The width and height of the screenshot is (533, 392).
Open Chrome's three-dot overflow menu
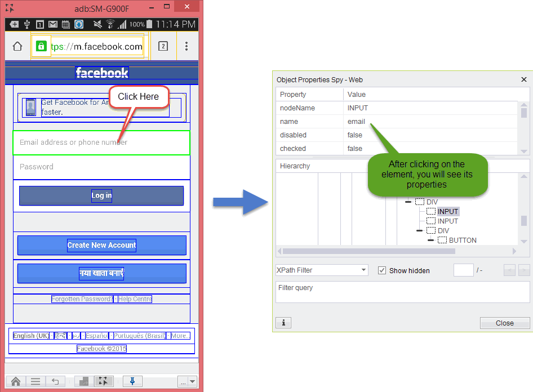click(x=186, y=46)
